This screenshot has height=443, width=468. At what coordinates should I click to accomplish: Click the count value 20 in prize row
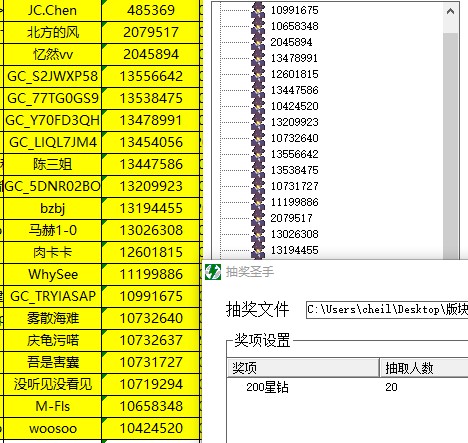coord(391,387)
